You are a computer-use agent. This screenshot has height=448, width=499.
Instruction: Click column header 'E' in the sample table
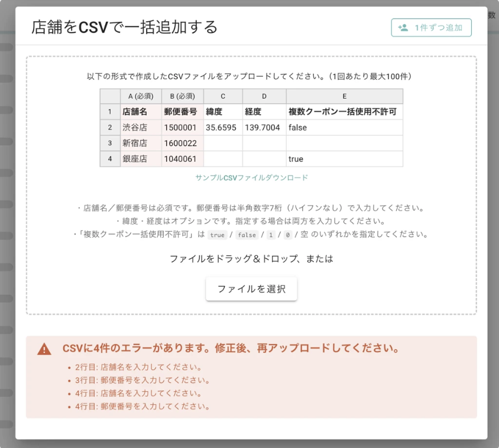(x=344, y=96)
